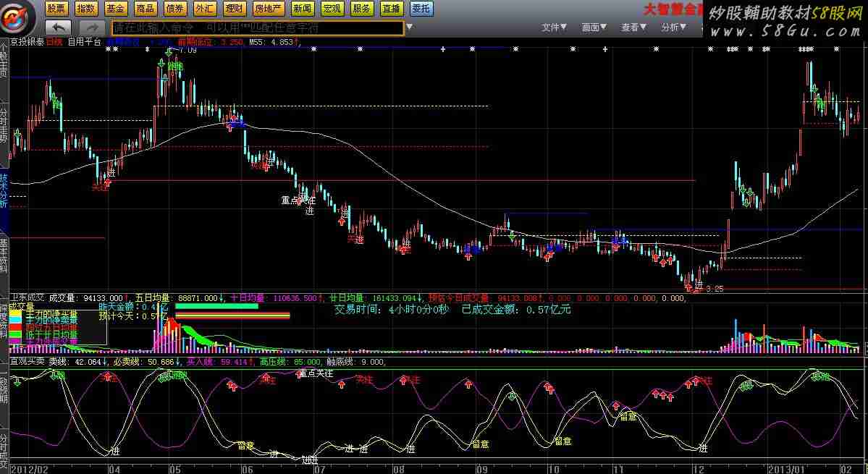This screenshot has height=474, width=868.
Task: Click the 12 month marker on time axis
Action: click(699, 469)
